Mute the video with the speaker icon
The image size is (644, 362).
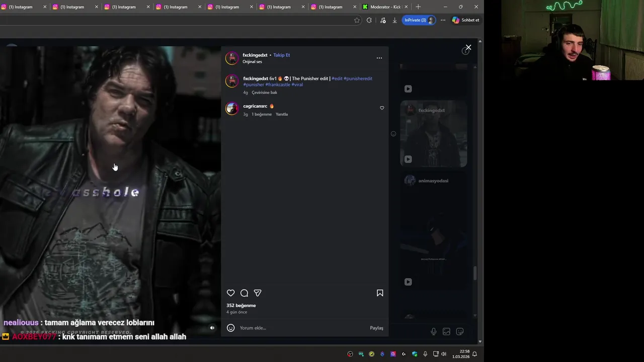(212, 328)
